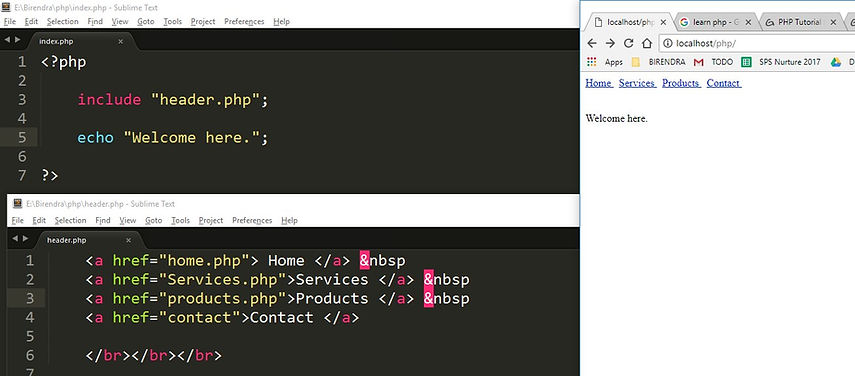
Task: Click the Services.php anchor code line
Action: pyautogui.click(x=277, y=280)
